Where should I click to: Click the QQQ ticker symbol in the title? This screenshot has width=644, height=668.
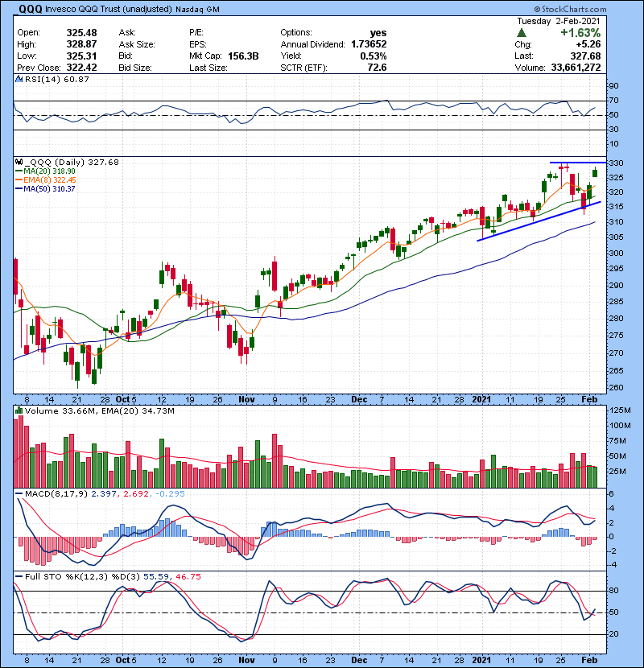31,9
